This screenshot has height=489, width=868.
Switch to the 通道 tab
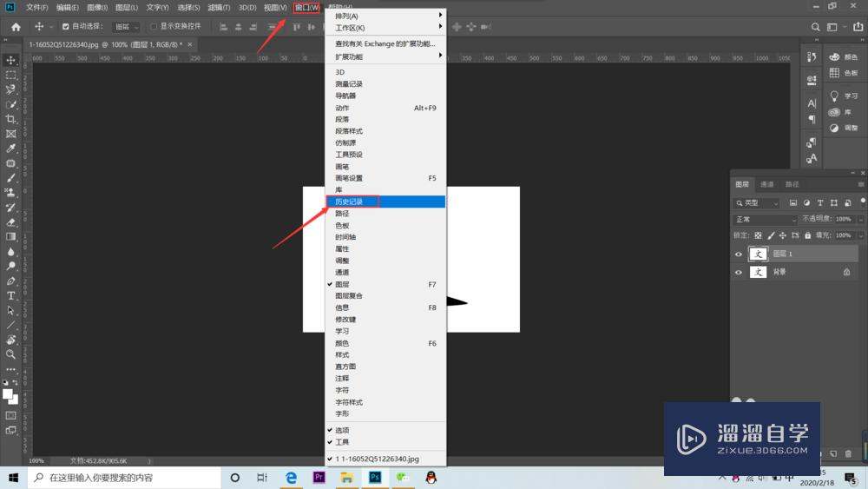767,184
